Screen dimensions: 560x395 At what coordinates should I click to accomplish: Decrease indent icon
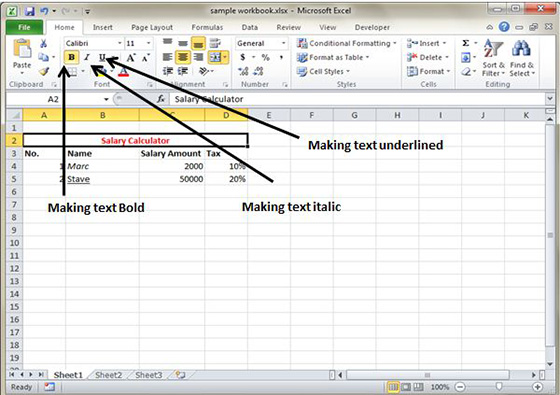(x=168, y=71)
